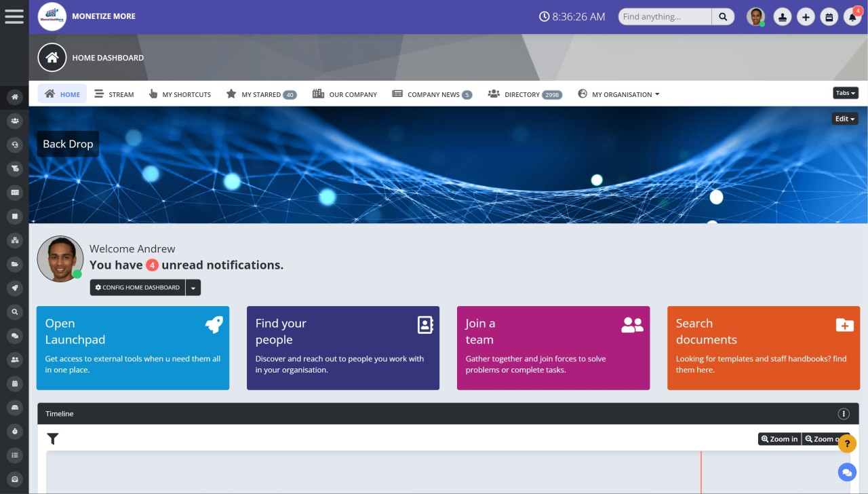Toggle the hamburger menu at top left
Image resolution: width=868 pixels, height=494 pixels.
[14, 16]
